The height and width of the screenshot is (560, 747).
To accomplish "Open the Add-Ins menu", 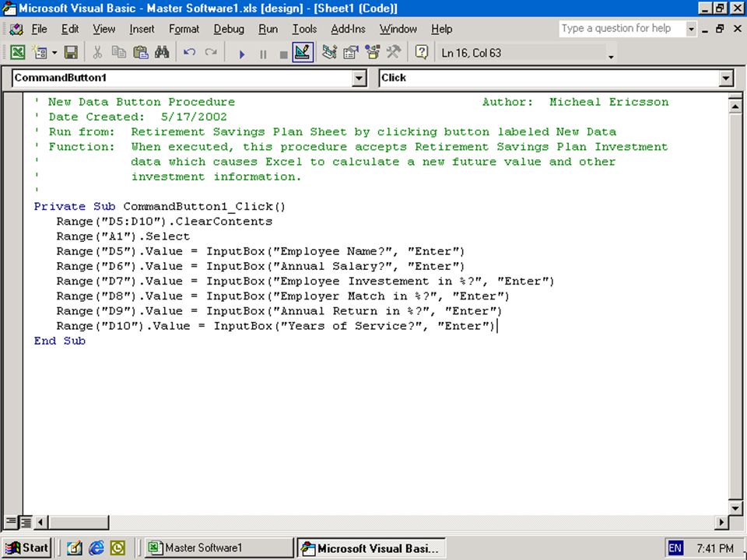I will [x=349, y=29].
